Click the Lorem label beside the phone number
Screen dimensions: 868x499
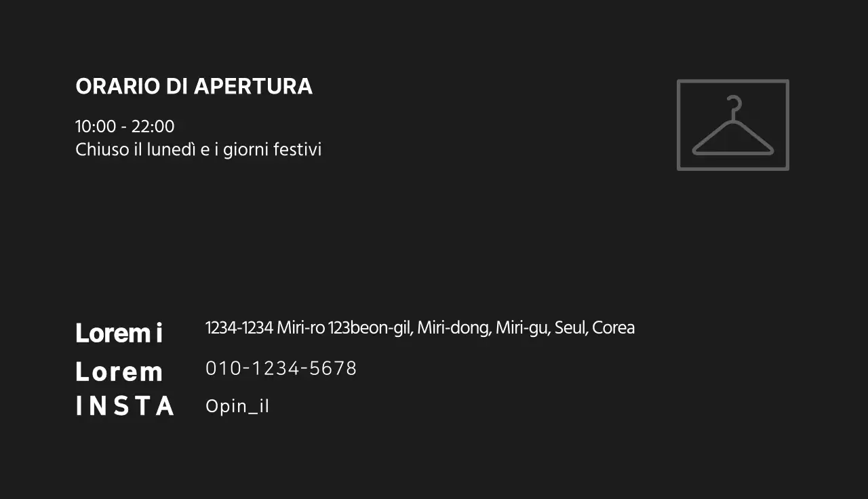(x=119, y=372)
